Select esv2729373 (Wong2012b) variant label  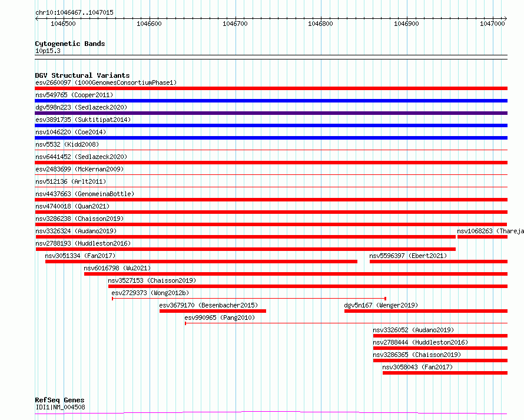tap(150, 293)
